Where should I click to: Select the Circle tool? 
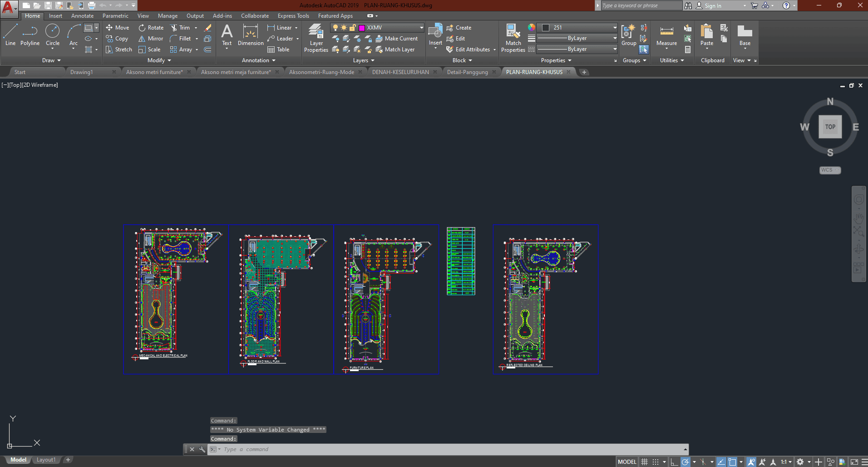(53, 35)
